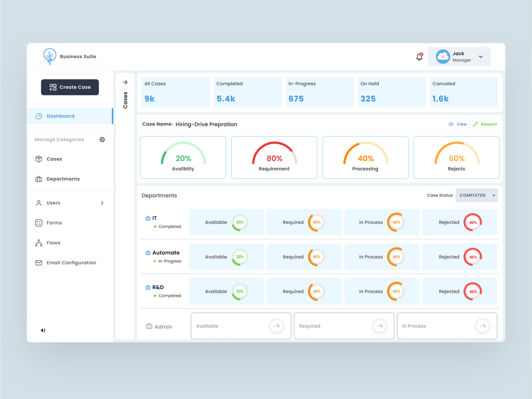Viewport: 532px width, 399px height.
Task: Open the In-Progress 675 card
Action: point(320,92)
